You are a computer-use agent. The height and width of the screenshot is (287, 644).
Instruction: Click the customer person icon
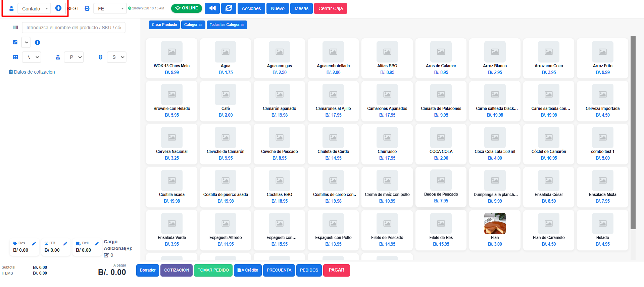pyautogui.click(x=11, y=8)
